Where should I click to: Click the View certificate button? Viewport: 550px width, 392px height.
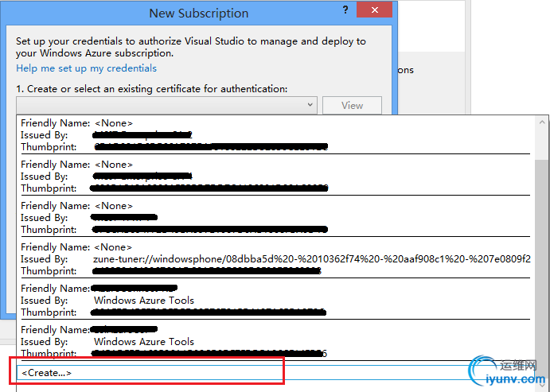[352, 106]
